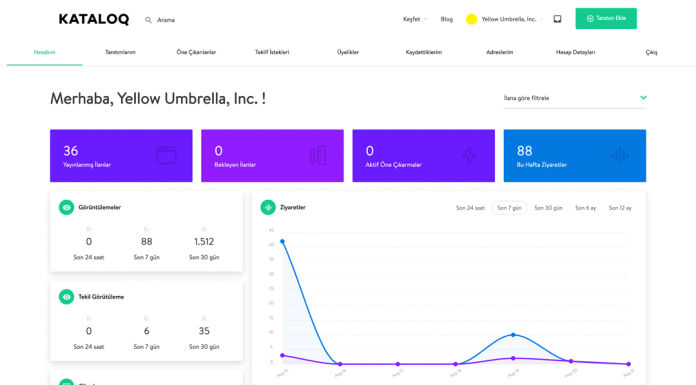Open the messages inbox icon in header
Image resolution: width=696 pixels, height=385 pixels.
tap(557, 19)
